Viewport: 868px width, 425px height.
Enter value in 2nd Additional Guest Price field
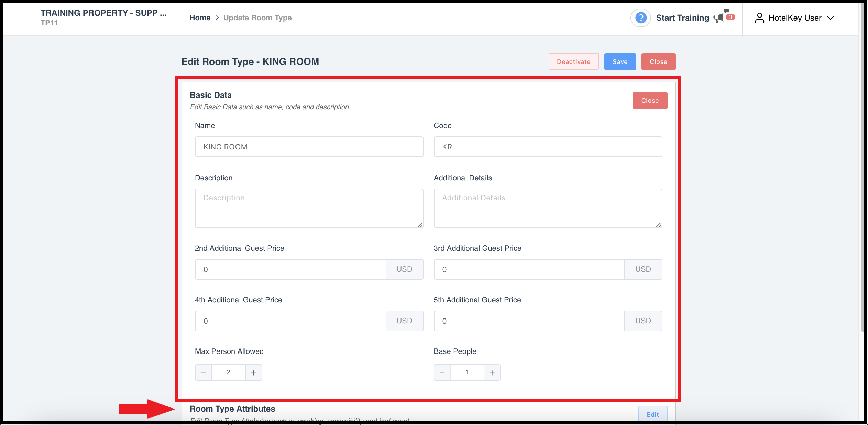290,269
